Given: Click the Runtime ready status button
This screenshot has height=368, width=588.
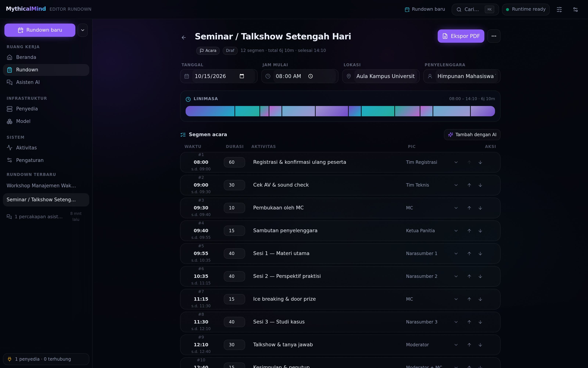Looking at the screenshot, I should click(x=526, y=10).
